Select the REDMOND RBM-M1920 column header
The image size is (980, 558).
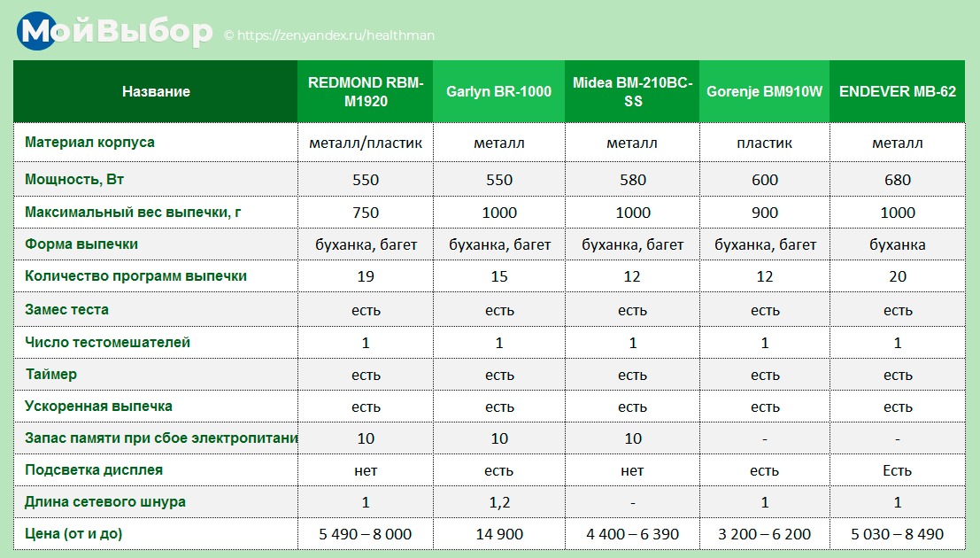tap(366, 91)
